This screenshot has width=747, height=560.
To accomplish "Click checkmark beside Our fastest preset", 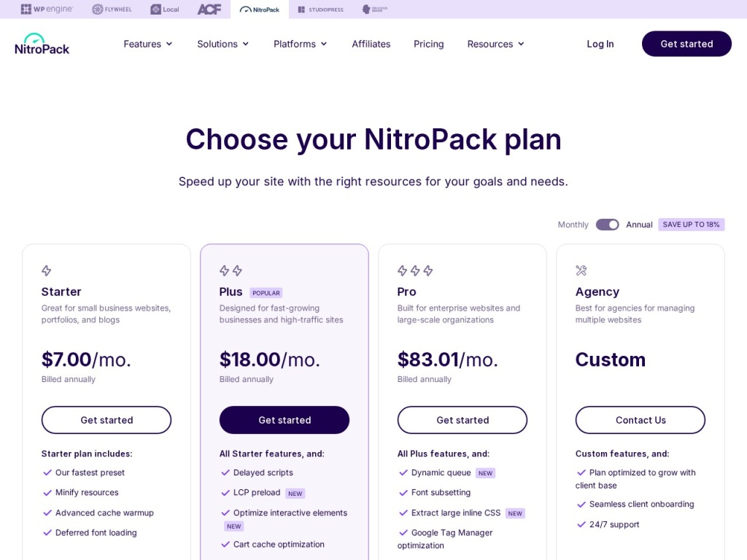I will [x=47, y=472].
